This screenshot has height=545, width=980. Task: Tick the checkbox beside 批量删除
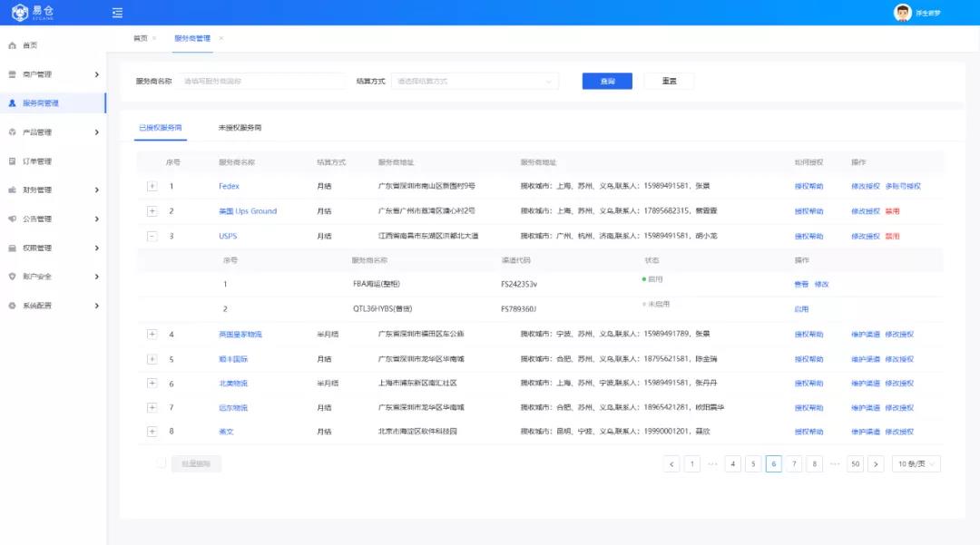(161, 463)
